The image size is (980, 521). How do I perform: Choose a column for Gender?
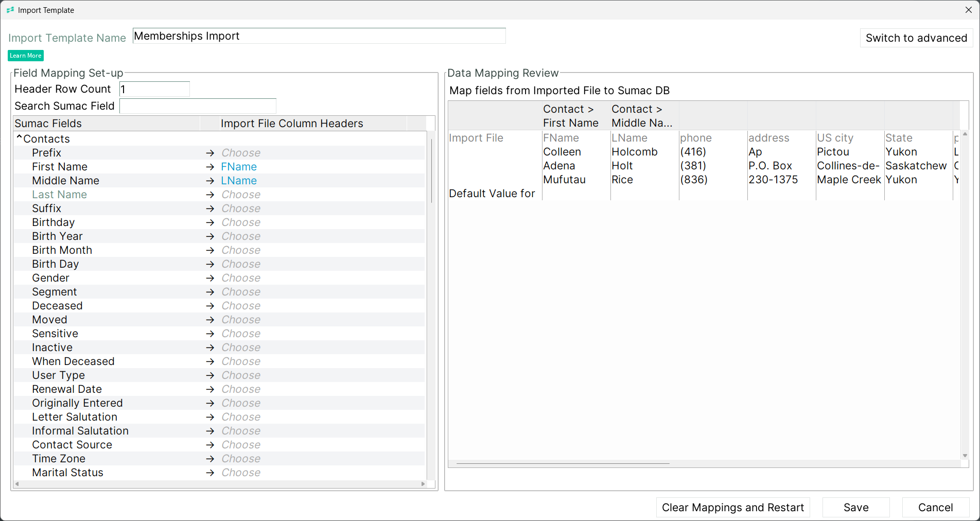pos(241,278)
